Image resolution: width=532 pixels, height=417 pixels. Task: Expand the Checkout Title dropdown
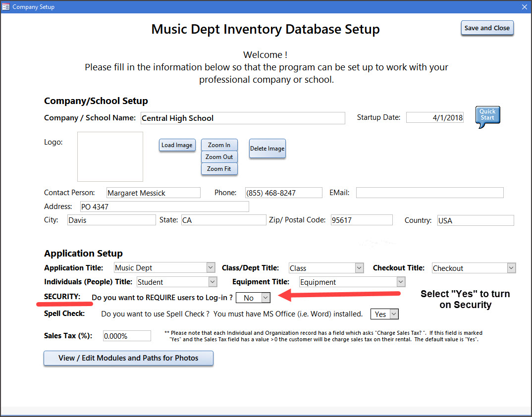511,268
